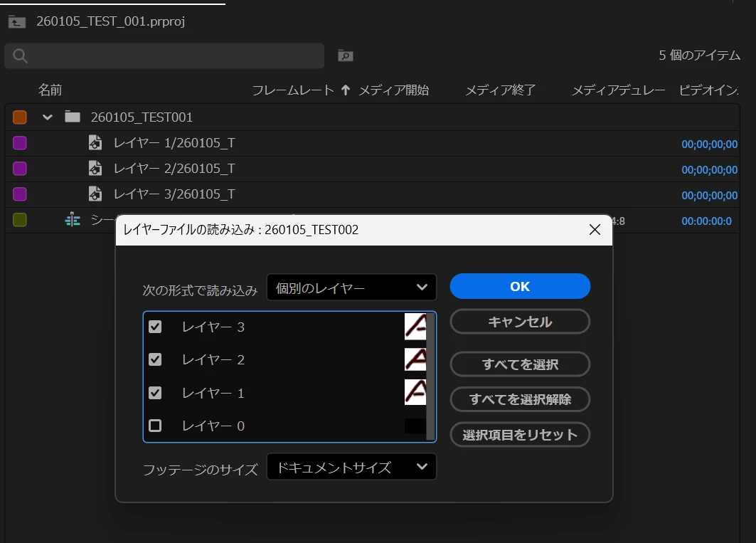Collapse the 260105_TEST001 bin
This screenshot has height=543, width=756.
click(x=47, y=117)
